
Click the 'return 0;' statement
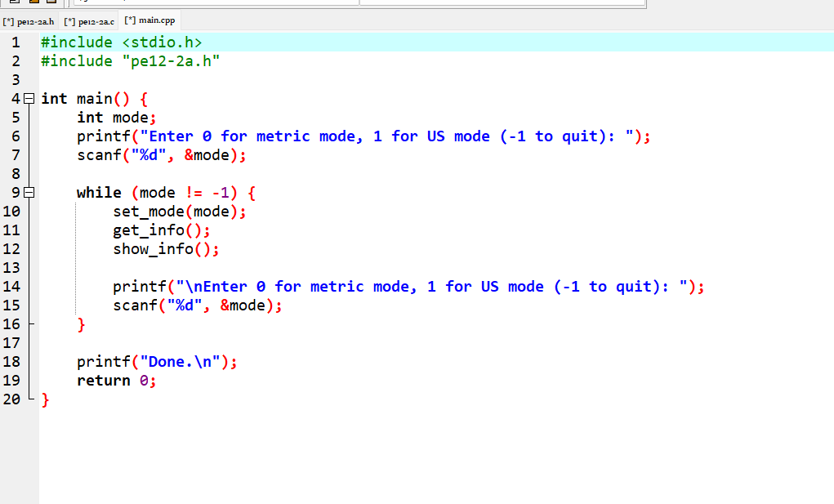tap(117, 381)
